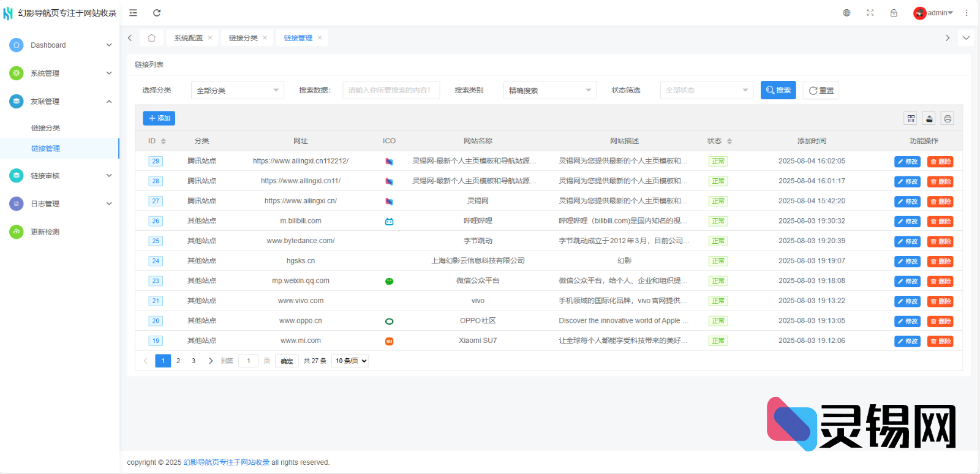Image resolution: width=980 pixels, height=474 pixels.
Task: Click the refresh icon in top header
Action: click(157, 13)
